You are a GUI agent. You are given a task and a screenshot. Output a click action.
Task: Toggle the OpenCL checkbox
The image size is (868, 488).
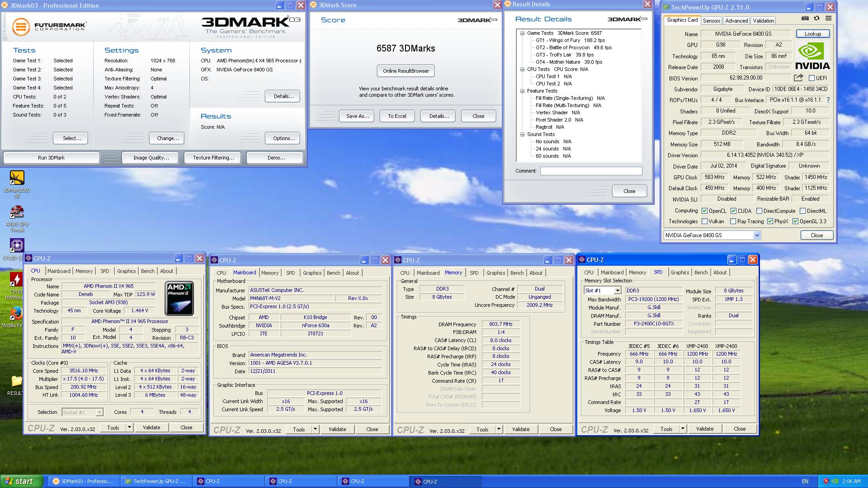704,211
